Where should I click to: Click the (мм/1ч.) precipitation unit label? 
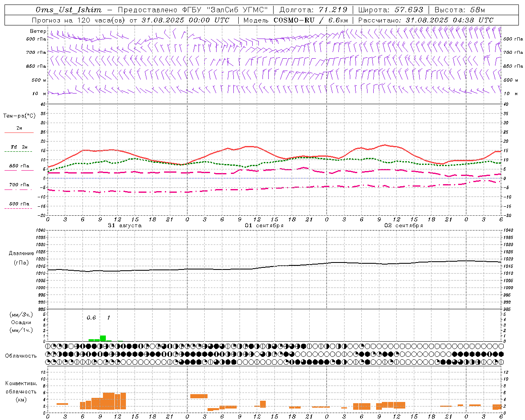pyautogui.click(x=21, y=330)
